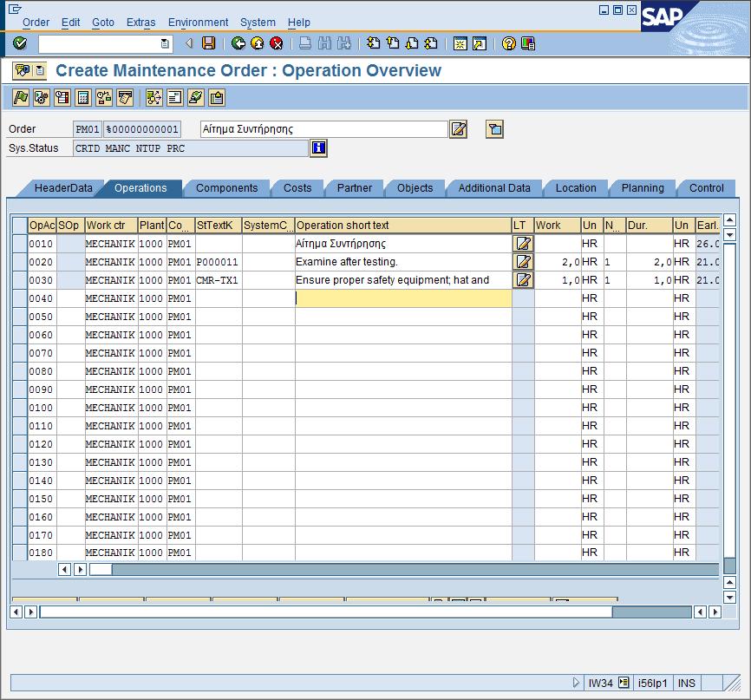Select operation row 0040 via its row selector
The image size is (751, 700).
click(20, 298)
